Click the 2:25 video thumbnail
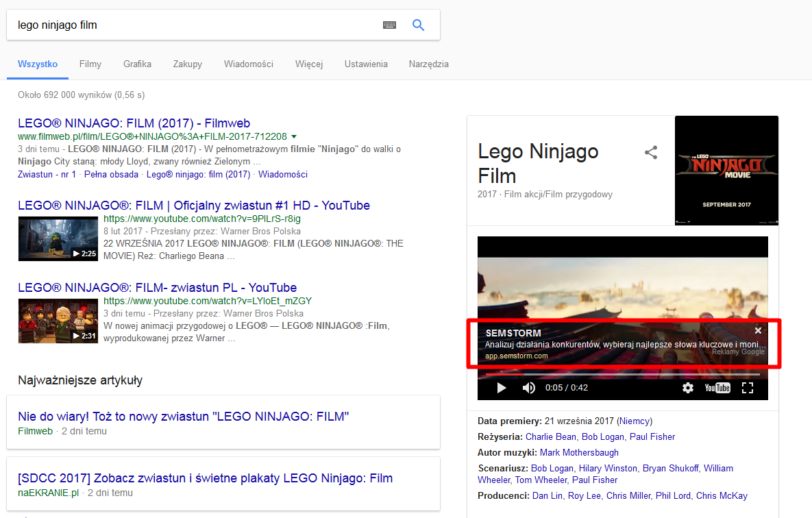812x518 pixels. [x=58, y=239]
